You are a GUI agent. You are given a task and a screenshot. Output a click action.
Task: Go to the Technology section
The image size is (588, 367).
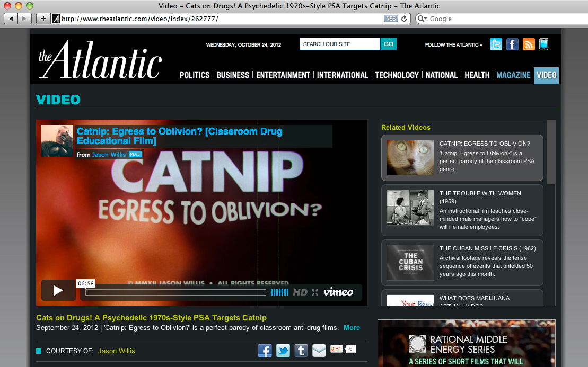pyautogui.click(x=397, y=75)
